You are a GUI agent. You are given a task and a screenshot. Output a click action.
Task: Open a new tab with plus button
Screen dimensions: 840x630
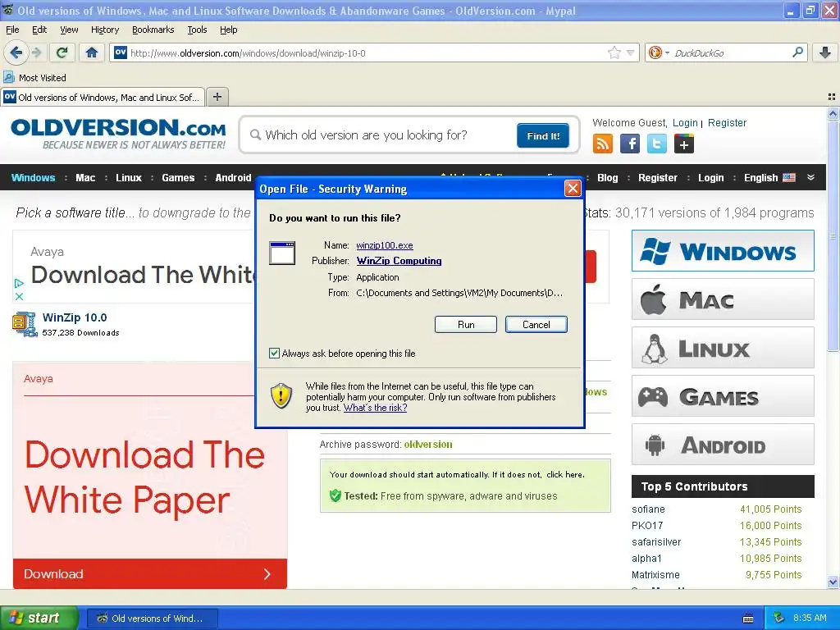(x=217, y=97)
